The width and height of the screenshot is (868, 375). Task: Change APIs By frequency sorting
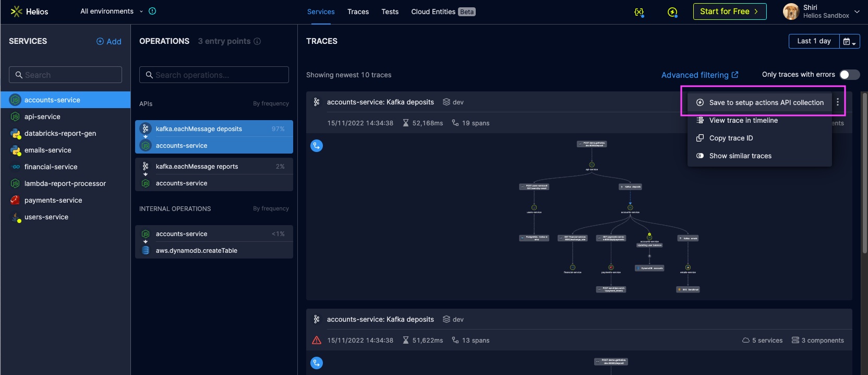pos(271,103)
